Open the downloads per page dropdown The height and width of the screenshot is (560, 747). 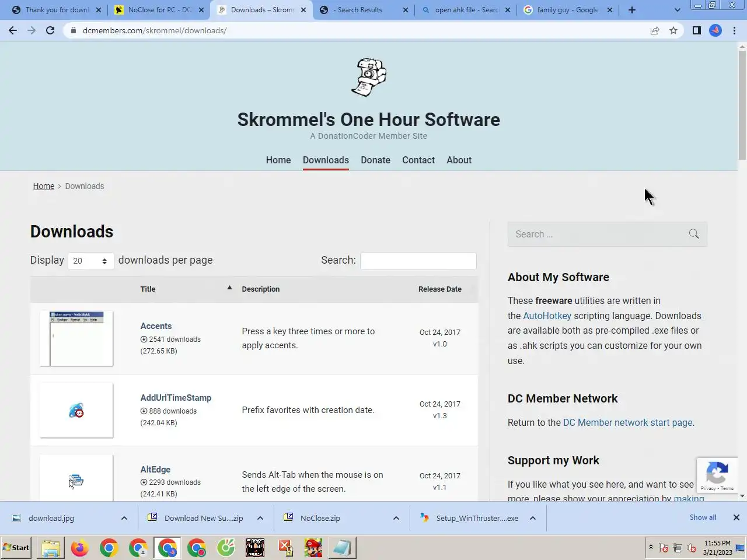(x=90, y=261)
